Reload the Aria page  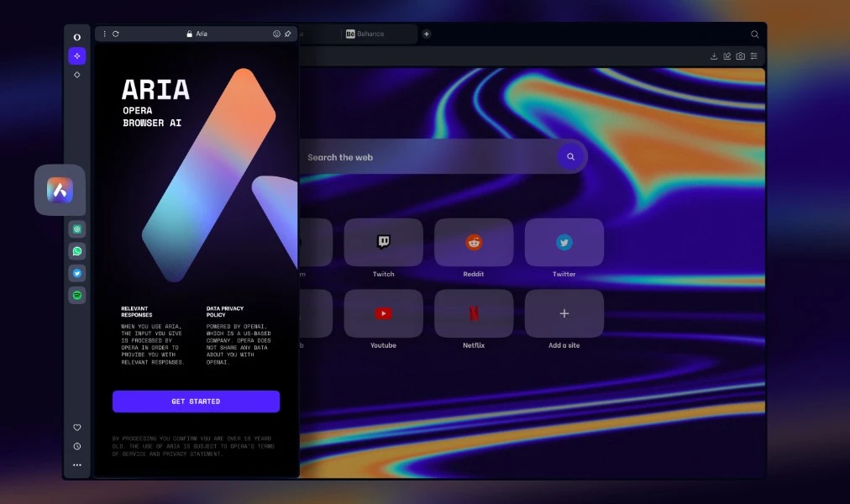(115, 34)
